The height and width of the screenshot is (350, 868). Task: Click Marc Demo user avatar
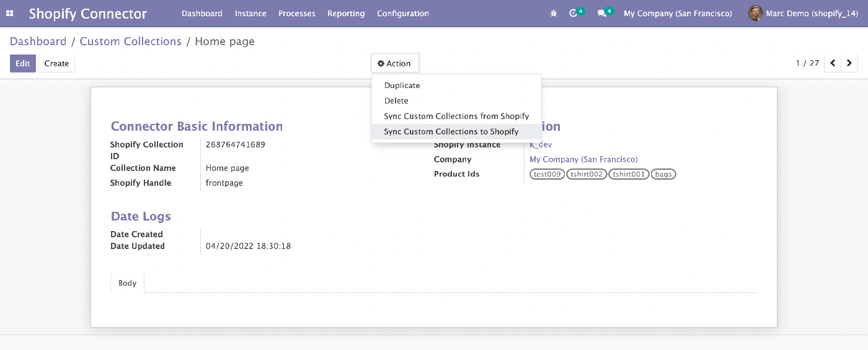pos(755,13)
